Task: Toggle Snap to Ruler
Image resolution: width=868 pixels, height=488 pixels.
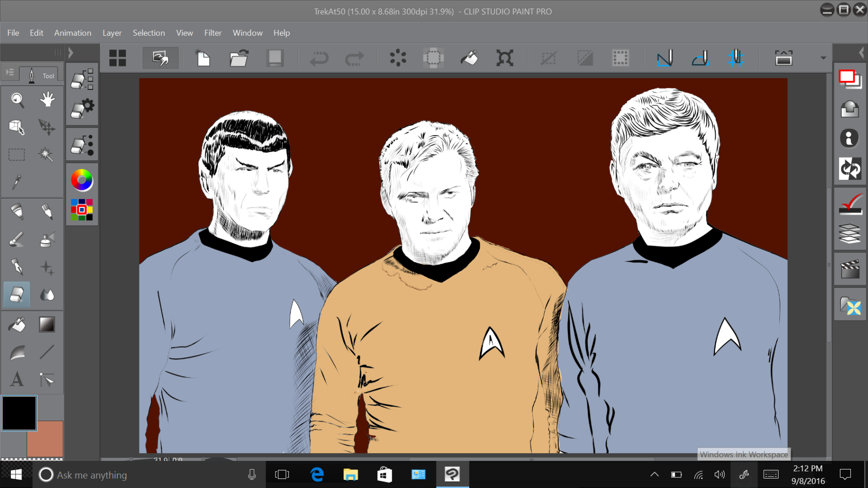Action: (665, 58)
